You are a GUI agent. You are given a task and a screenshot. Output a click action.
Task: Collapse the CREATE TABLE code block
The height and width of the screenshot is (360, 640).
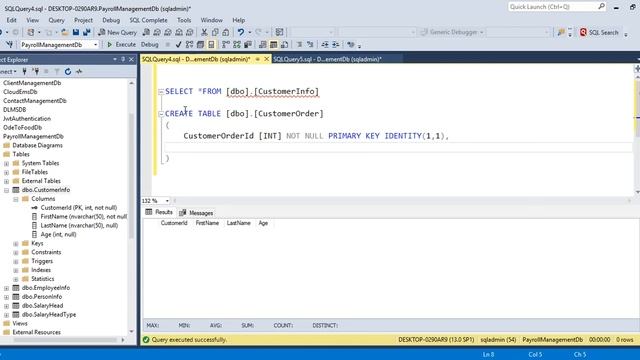[x=161, y=114]
